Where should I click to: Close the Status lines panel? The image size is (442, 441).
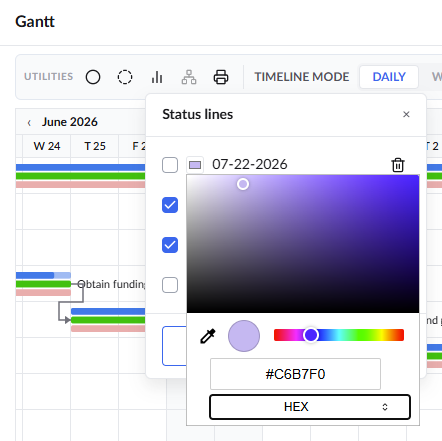pyautogui.click(x=406, y=114)
